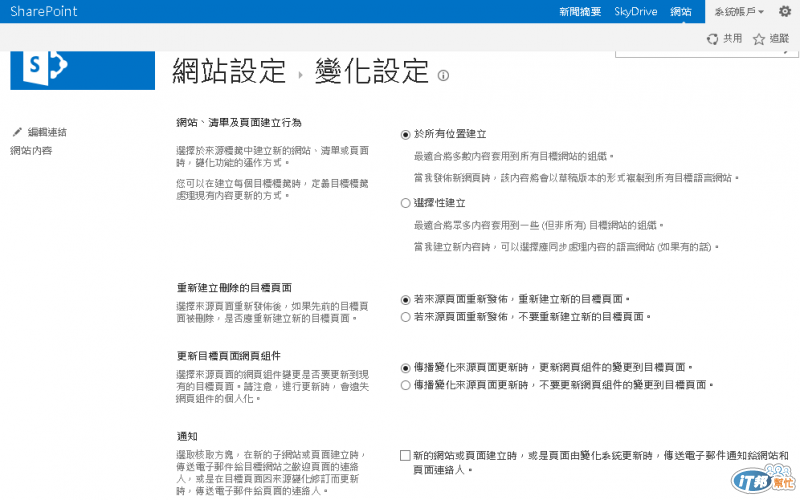Select 於所有位置建立 radio button
Image resolution: width=800 pixels, height=500 pixels.
[406, 135]
